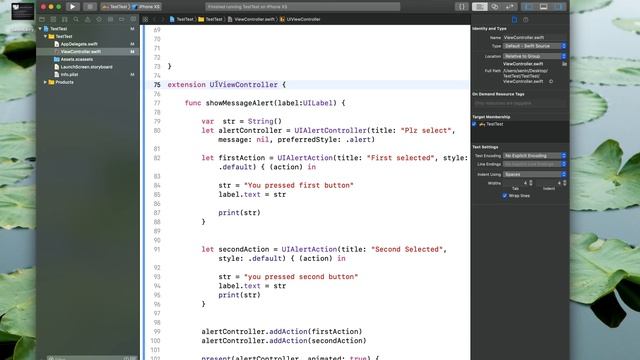Show the Issue navigator
Screen dimensions: 640x360
(87, 19)
